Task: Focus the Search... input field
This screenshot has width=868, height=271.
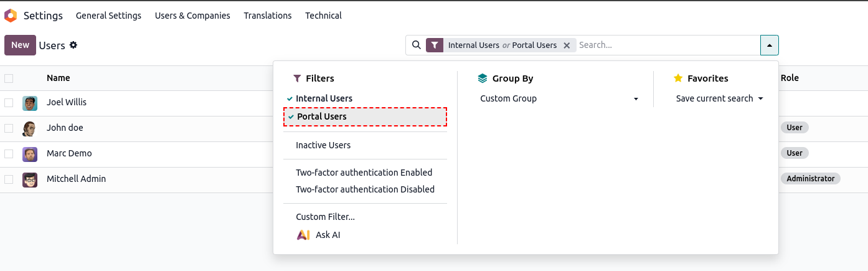Action: click(666, 45)
